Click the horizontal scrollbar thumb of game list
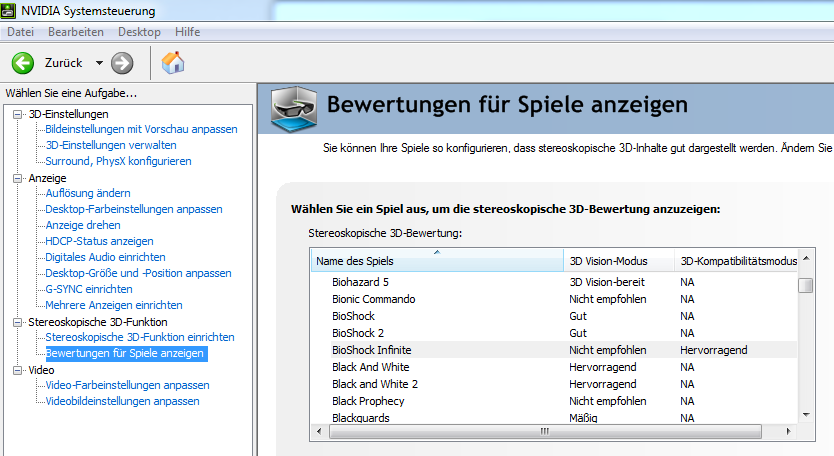The height and width of the screenshot is (456, 834). click(545, 432)
